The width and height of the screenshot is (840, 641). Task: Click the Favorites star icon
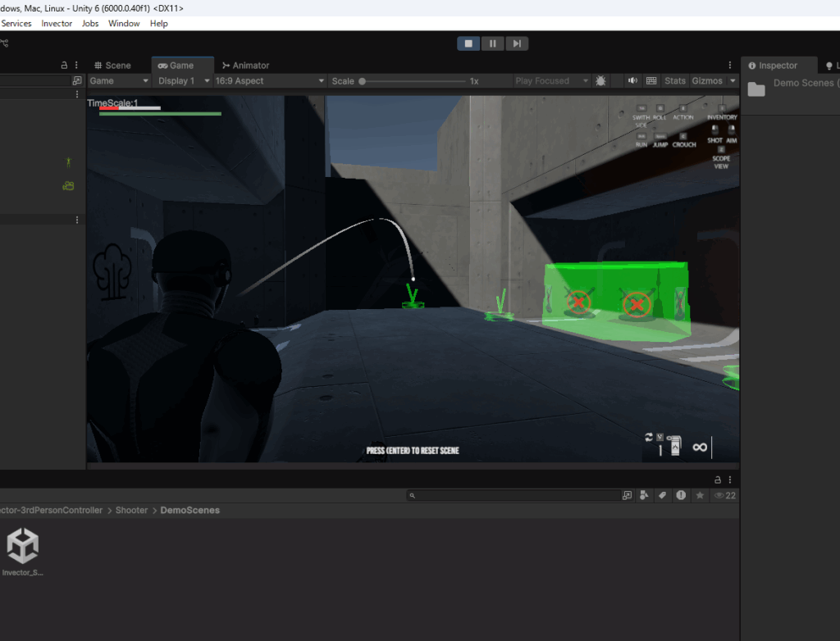pyautogui.click(x=700, y=495)
